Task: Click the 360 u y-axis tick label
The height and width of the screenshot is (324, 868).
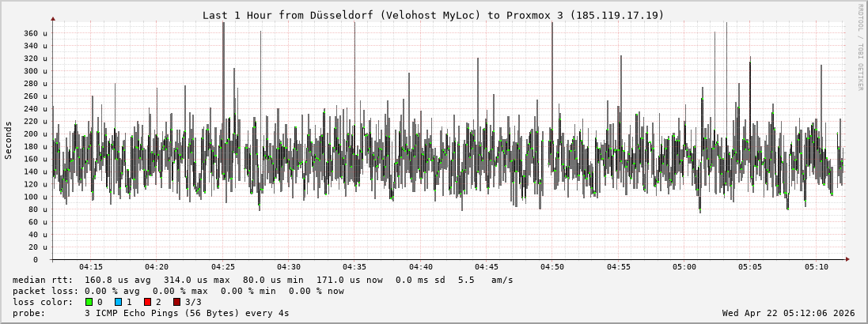Action: pyautogui.click(x=35, y=33)
